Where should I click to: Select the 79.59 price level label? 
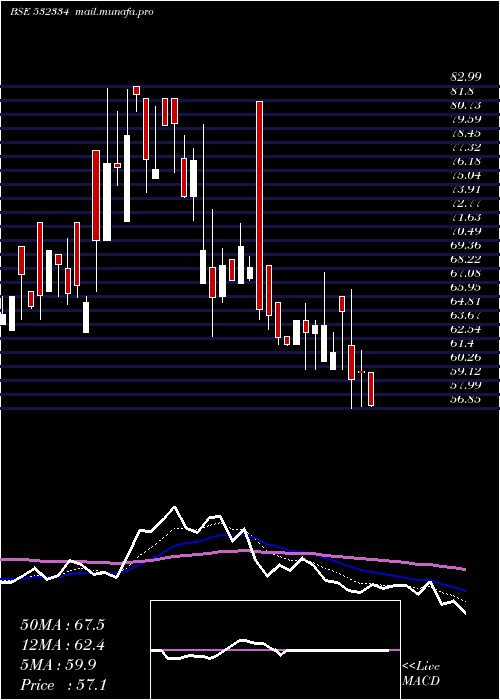[x=466, y=119]
